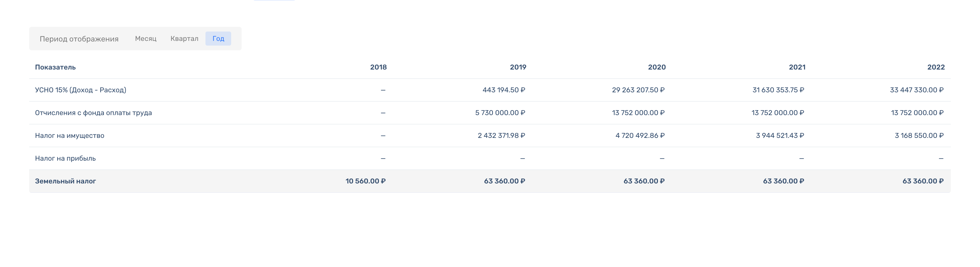The image size is (980, 267).
Task: Click the 29 263 207.50 ₽ value
Action: [x=638, y=90]
